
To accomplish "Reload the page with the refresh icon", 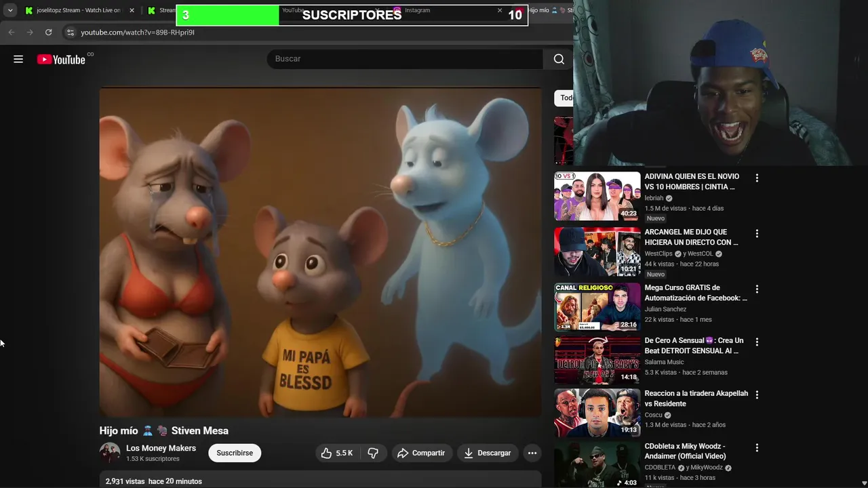I will [x=48, y=32].
